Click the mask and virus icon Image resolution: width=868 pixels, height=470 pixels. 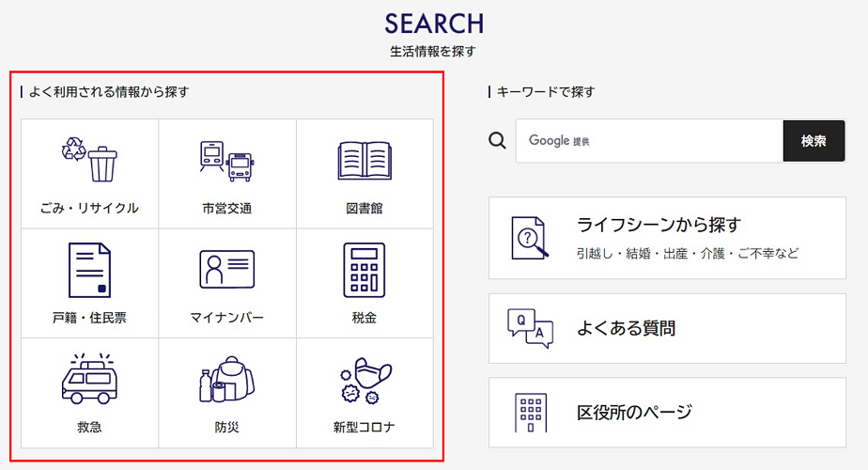tap(364, 379)
